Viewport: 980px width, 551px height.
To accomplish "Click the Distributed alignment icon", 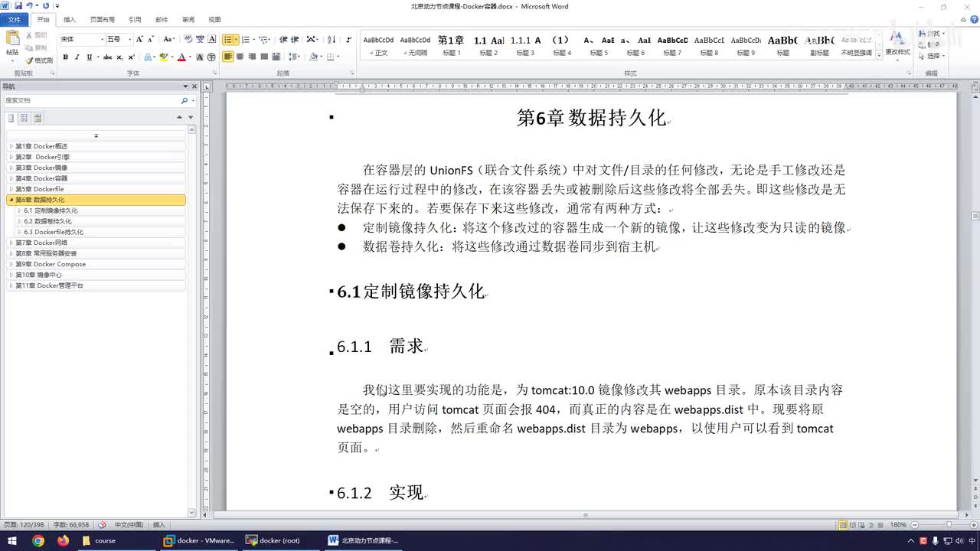I will 276,57.
